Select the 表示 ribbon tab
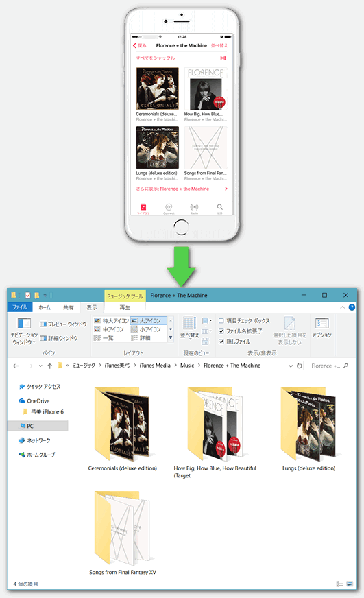 pos(92,307)
